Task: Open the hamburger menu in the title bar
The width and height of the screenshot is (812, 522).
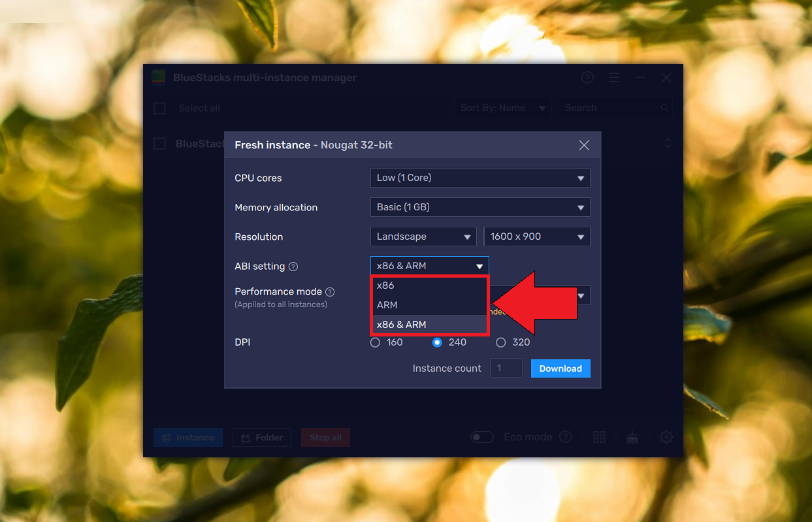Action: pos(614,77)
